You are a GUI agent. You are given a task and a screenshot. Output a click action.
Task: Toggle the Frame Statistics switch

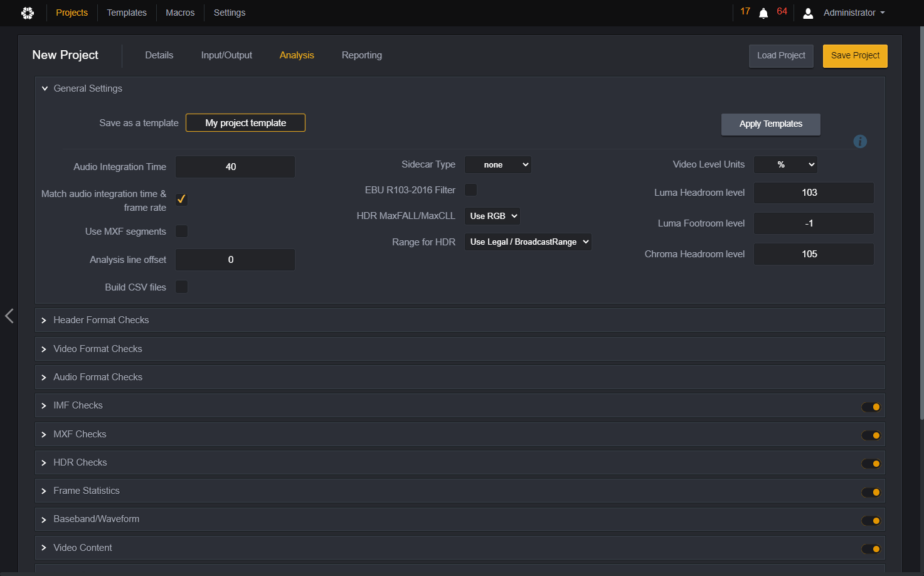pos(871,493)
